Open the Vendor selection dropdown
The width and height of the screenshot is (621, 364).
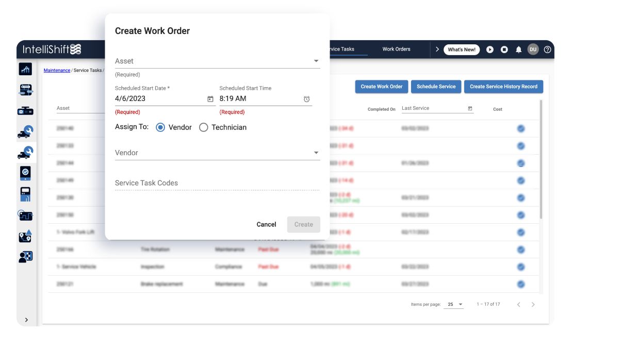tap(316, 152)
